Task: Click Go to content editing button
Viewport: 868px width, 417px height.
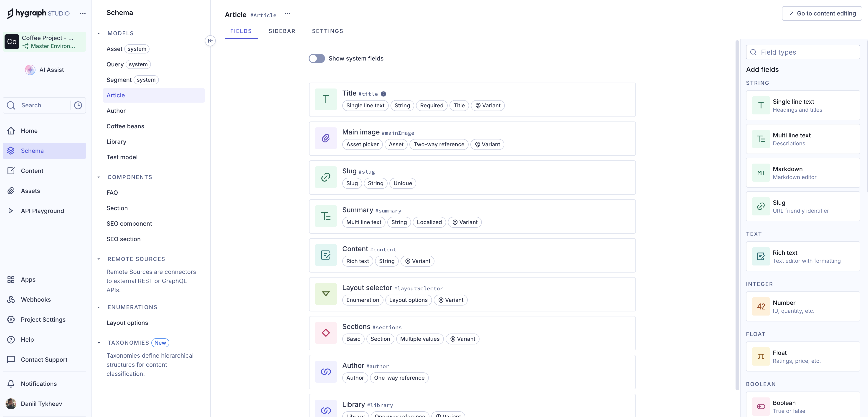Action: tap(822, 13)
